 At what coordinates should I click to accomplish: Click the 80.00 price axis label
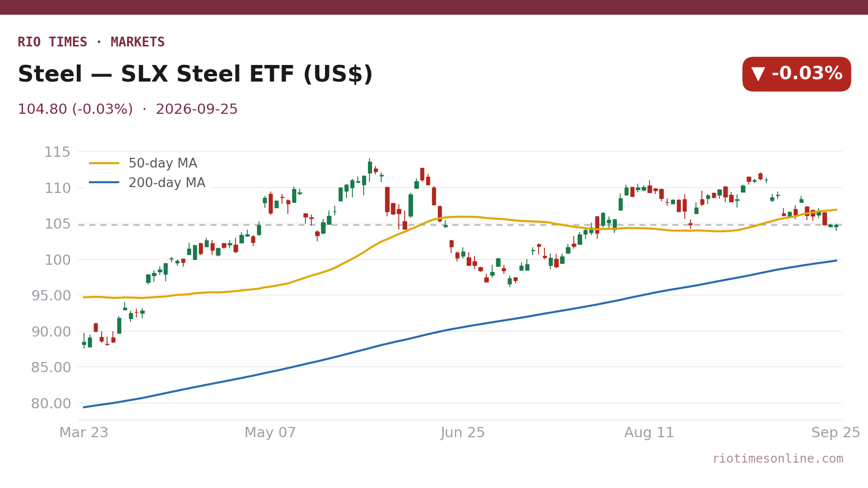point(51,404)
